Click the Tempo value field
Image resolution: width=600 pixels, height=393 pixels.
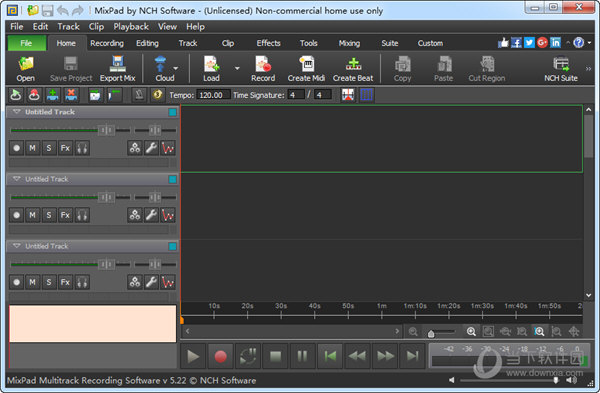point(213,95)
